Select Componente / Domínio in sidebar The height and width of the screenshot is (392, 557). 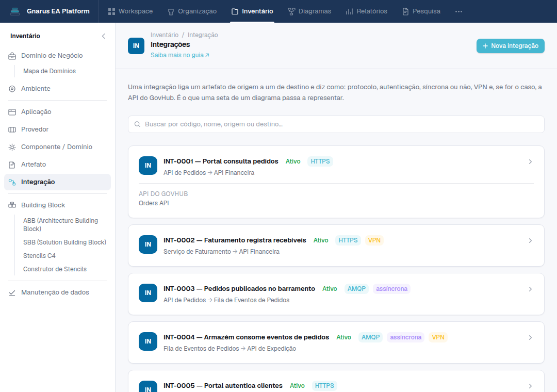coord(58,147)
